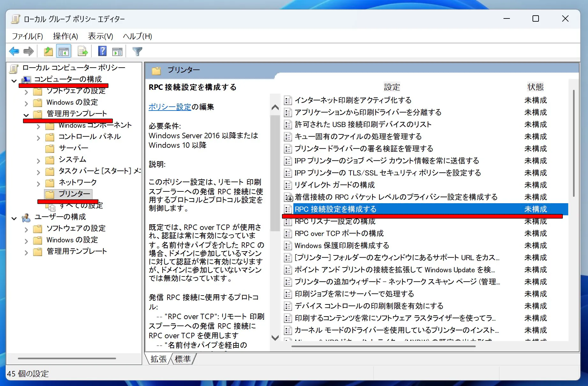Open the ヘルプ(H) menu

coord(137,36)
